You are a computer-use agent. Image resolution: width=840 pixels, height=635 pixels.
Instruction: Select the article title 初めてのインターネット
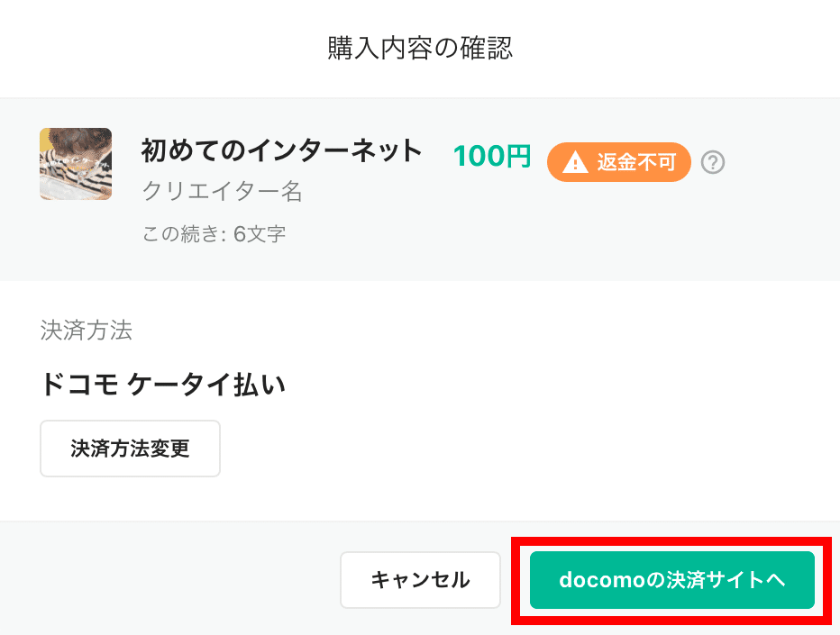282,150
